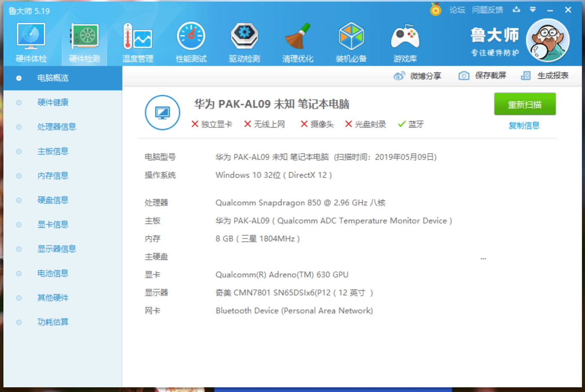
Task: Share via 微博分享
Action: pos(417,76)
